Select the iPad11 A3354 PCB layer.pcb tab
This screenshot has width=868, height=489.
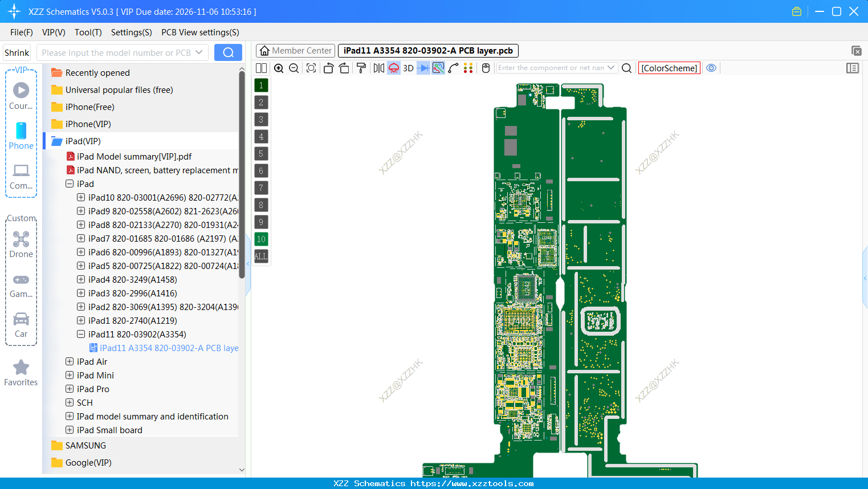(428, 51)
